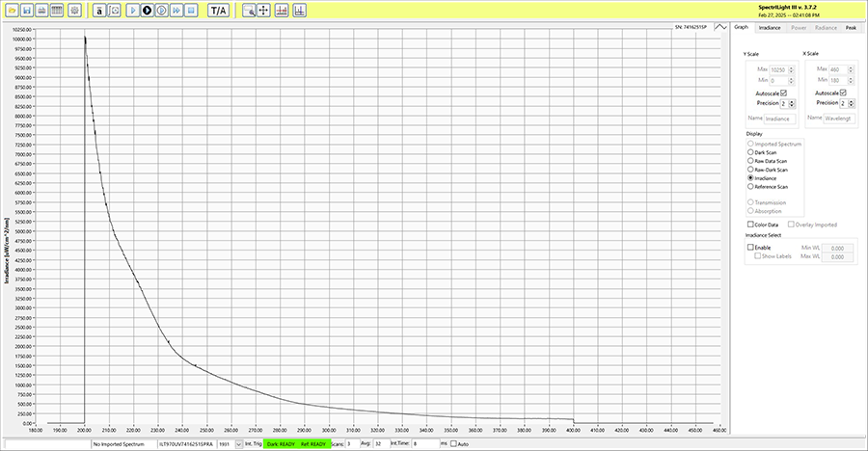This screenshot has height=451, width=868.
Task: Adjust the Y Scale Precision stepper
Action: pyautogui.click(x=792, y=103)
